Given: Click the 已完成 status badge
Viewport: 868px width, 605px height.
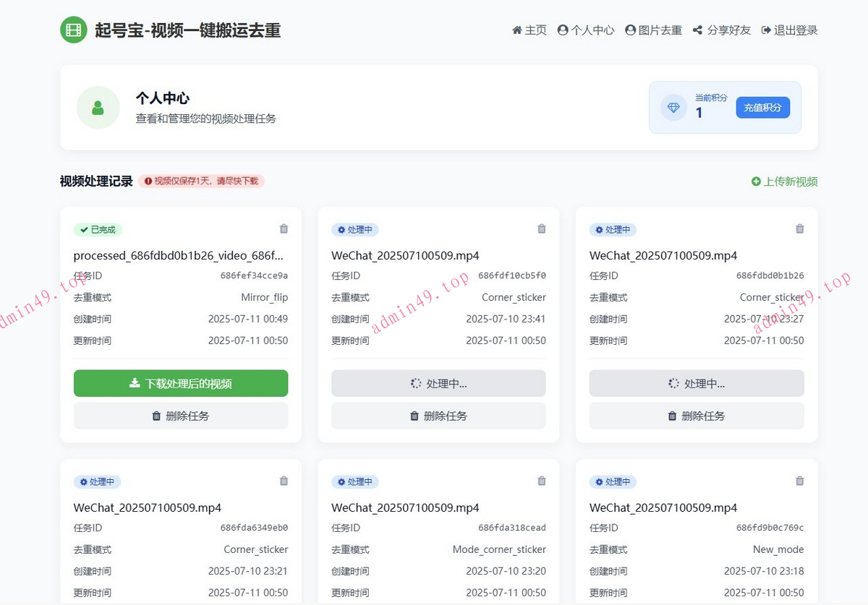Looking at the screenshot, I should tap(98, 230).
